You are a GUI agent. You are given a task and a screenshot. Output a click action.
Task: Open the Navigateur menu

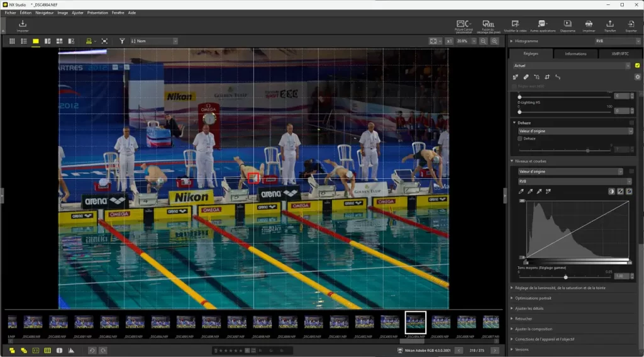pyautogui.click(x=44, y=13)
